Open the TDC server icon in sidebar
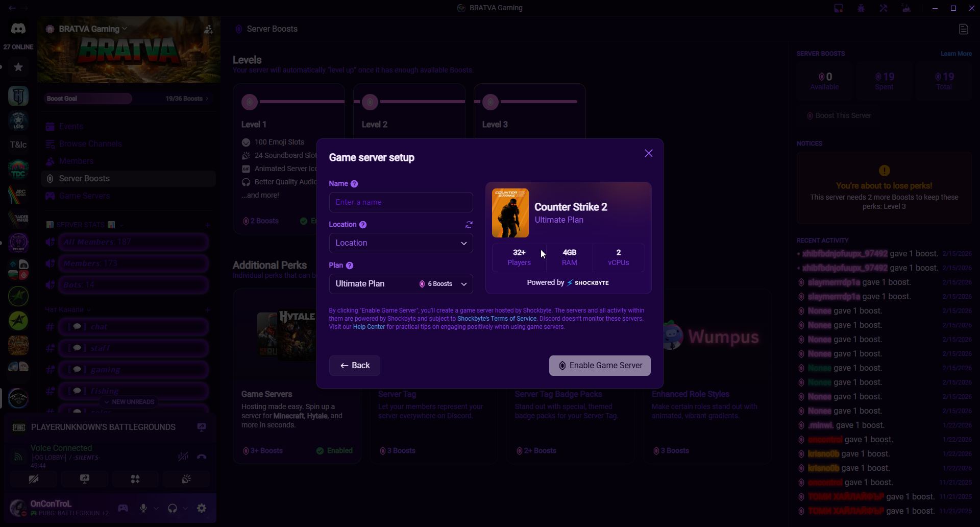980x527 pixels. (18, 170)
